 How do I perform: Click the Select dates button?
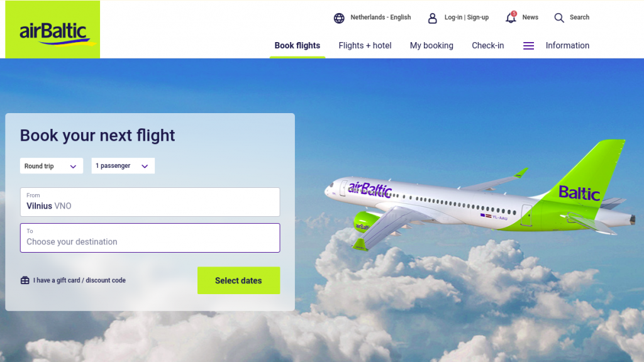[238, 280]
